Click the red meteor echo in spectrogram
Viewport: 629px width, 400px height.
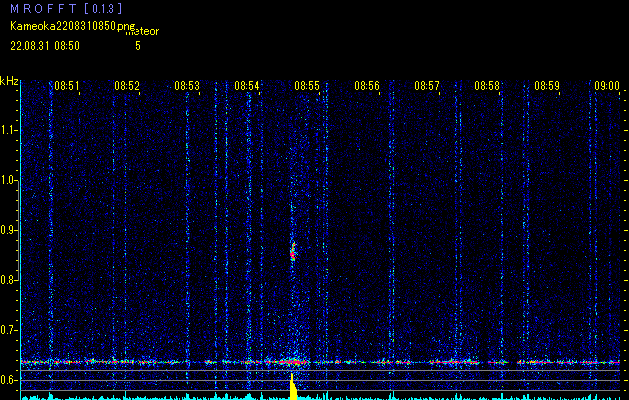click(x=293, y=252)
